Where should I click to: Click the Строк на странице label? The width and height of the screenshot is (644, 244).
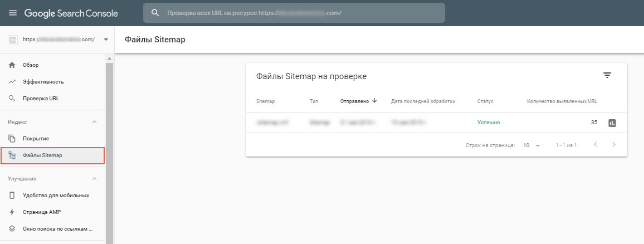tap(490, 145)
